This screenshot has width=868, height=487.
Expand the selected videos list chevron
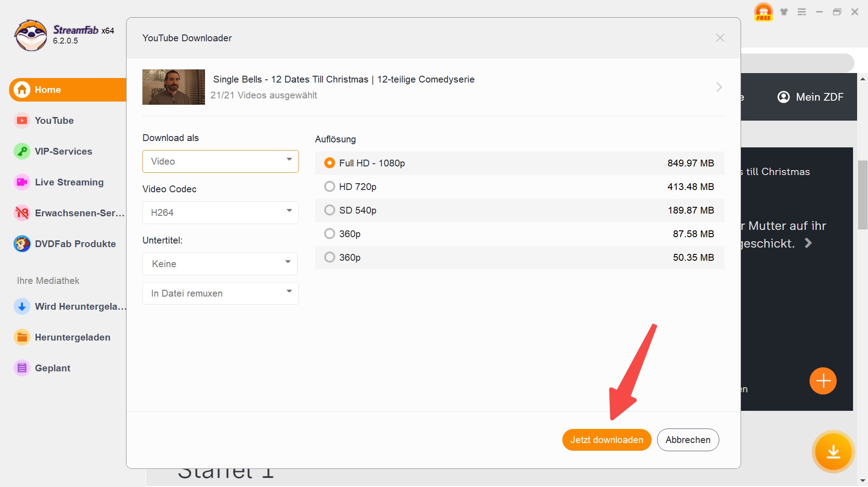(719, 87)
